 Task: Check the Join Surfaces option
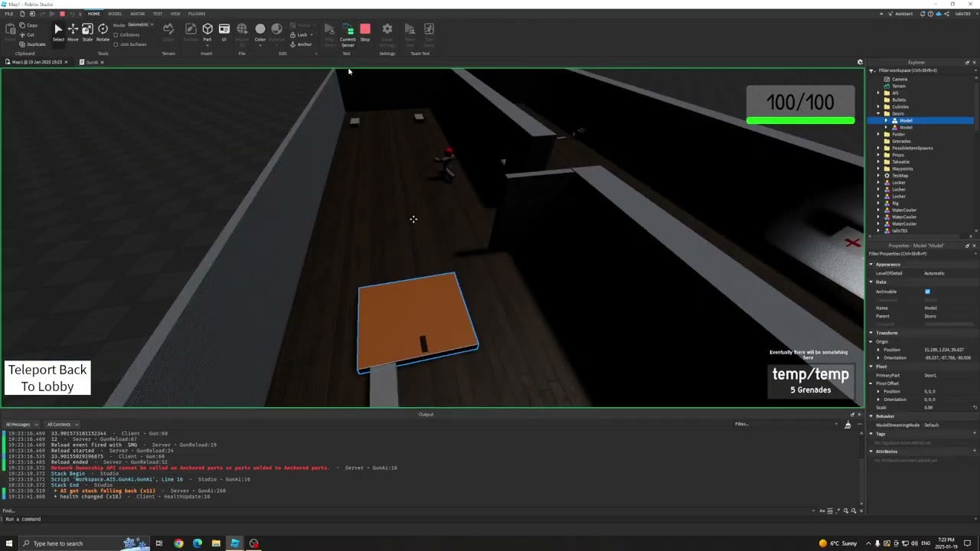click(116, 45)
